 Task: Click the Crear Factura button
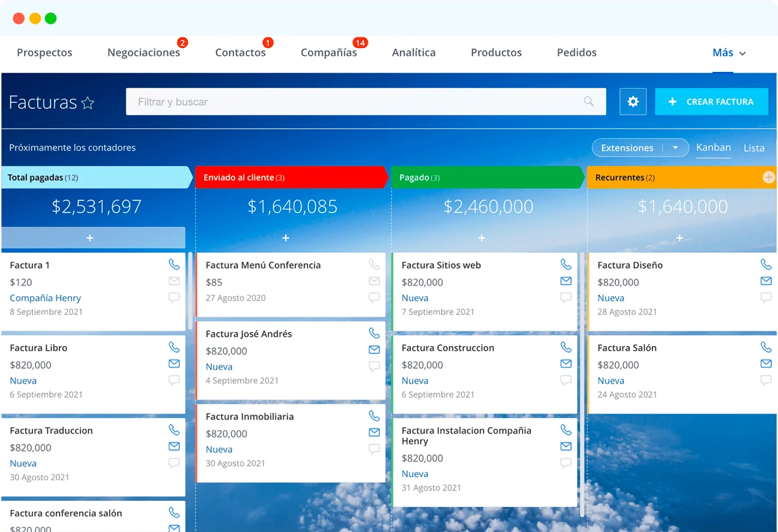tap(711, 102)
